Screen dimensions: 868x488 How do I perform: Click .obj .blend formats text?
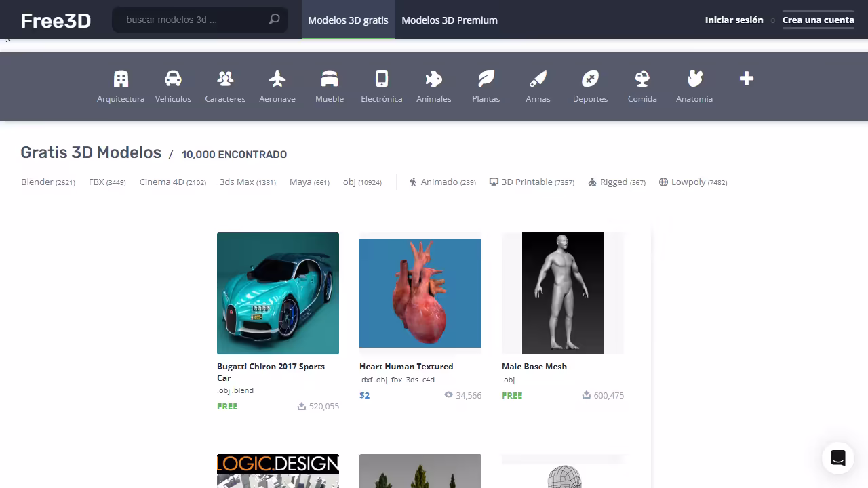[x=235, y=390]
